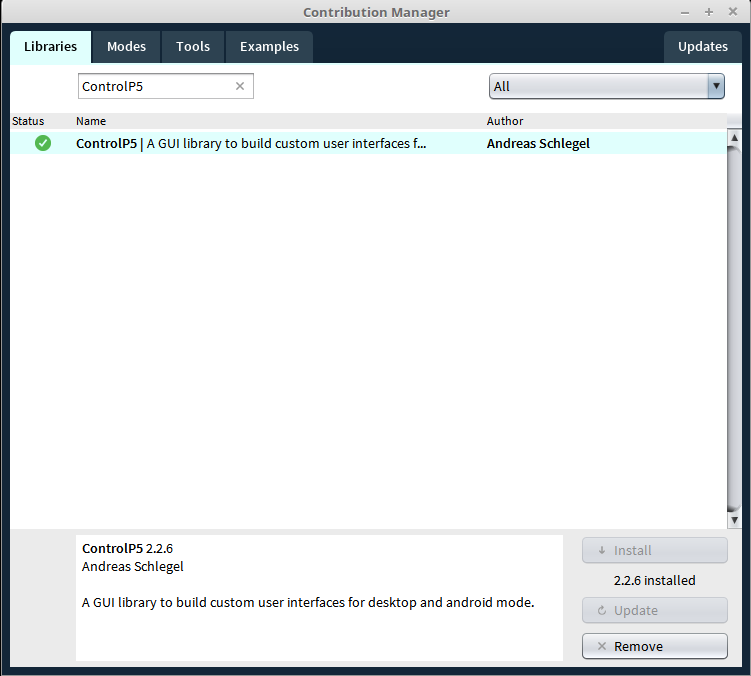The image size is (751, 676).
Task: Open the Tools tab
Action: pos(193,47)
